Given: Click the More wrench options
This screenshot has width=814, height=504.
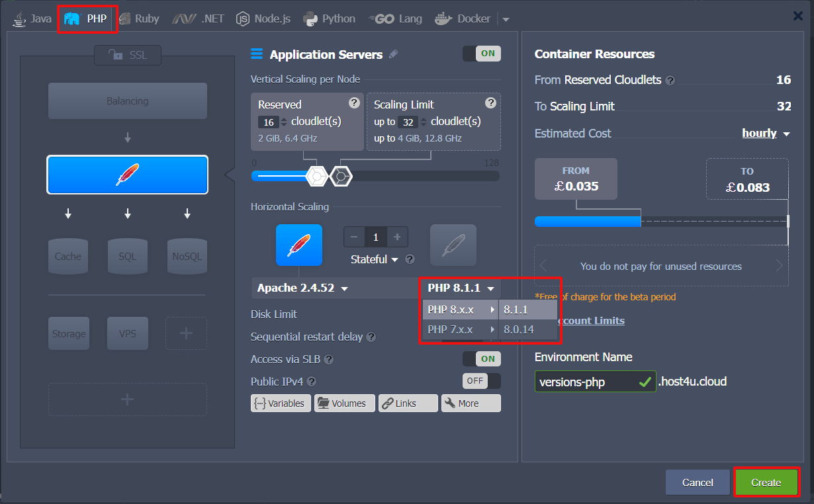Looking at the screenshot, I should [471, 403].
